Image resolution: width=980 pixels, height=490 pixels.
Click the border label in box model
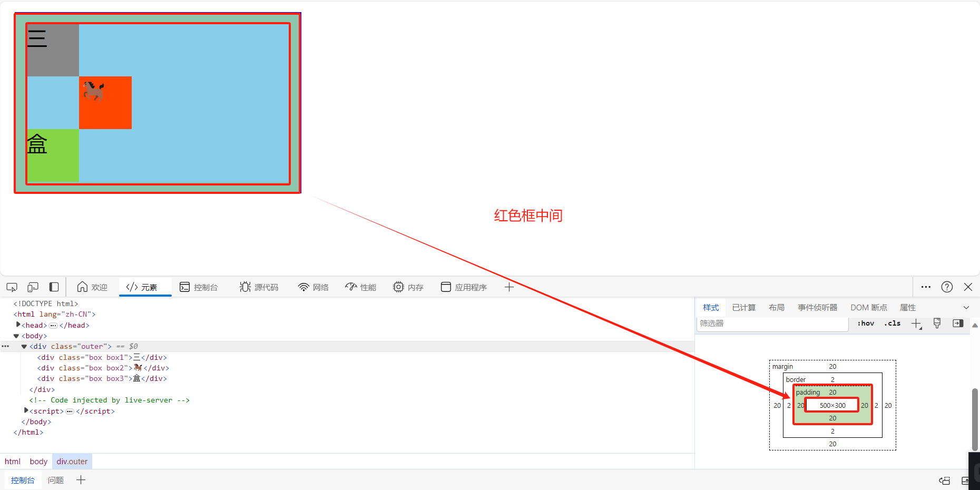click(796, 379)
